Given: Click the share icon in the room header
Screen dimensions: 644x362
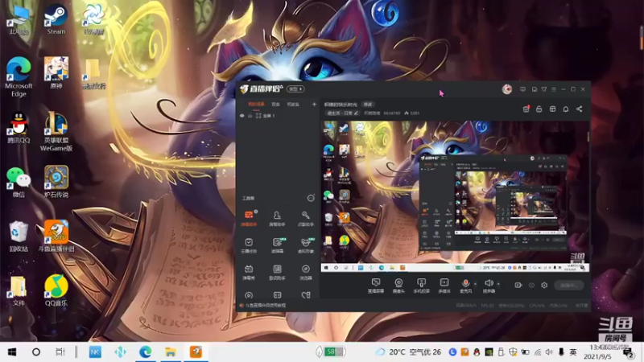Looking at the screenshot, I should [x=579, y=109].
